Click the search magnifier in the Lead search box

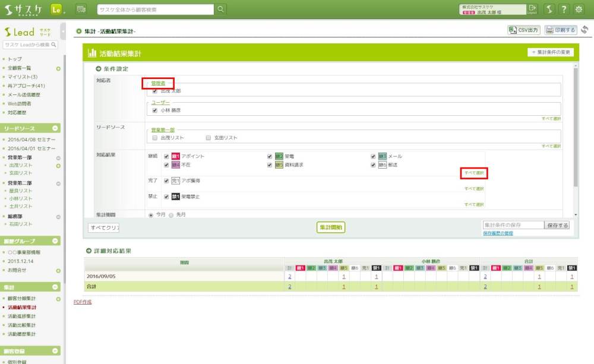click(x=54, y=45)
